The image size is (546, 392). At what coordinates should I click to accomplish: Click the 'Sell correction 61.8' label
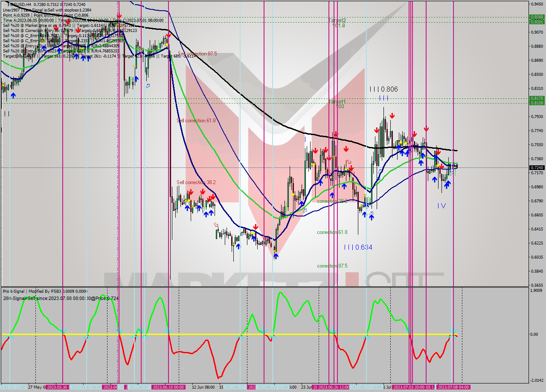(x=196, y=121)
